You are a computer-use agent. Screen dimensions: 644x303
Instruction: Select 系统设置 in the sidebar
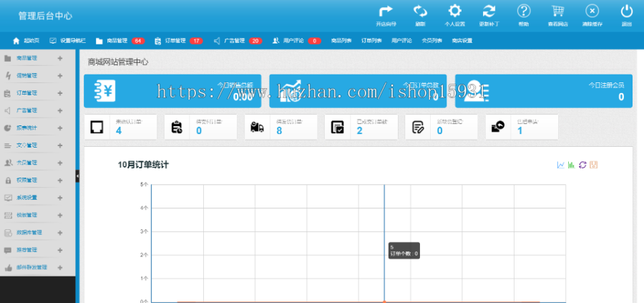tap(26, 198)
